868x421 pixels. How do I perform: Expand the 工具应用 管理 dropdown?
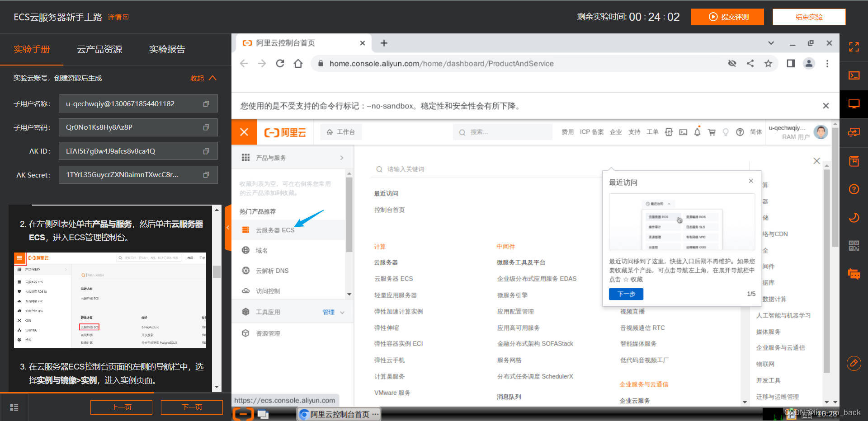click(x=334, y=312)
